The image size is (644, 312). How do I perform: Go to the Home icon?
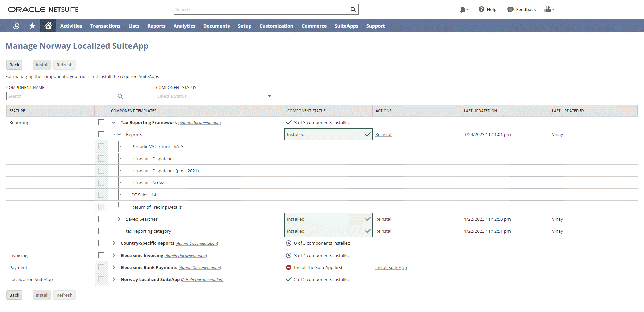pos(48,26)
